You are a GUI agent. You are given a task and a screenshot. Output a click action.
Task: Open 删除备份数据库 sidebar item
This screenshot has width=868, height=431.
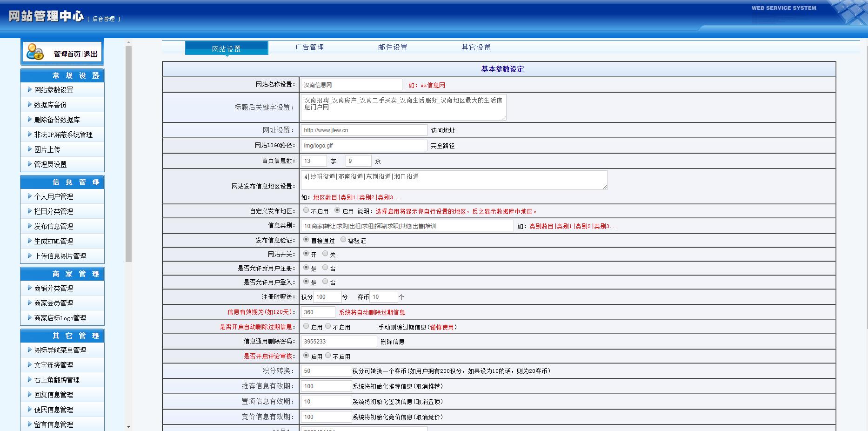click(x=57, y=120)
